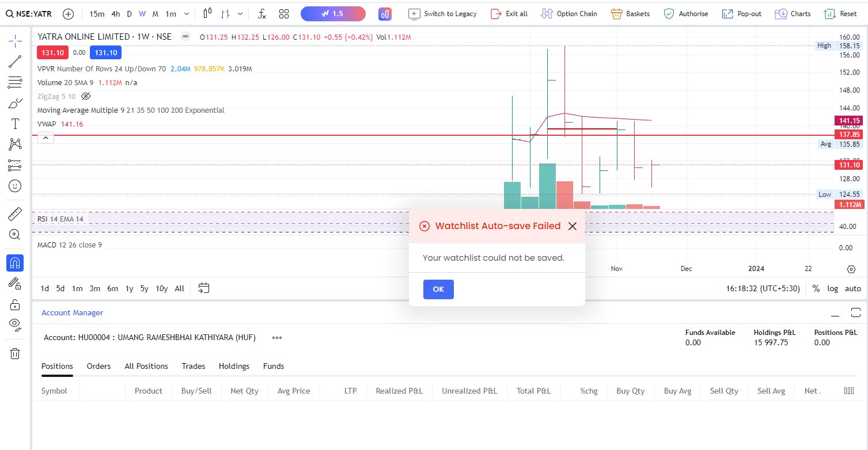The image size is (868, 450).
Task: Click the Authorise button
Action: click(x=686, y=14)
